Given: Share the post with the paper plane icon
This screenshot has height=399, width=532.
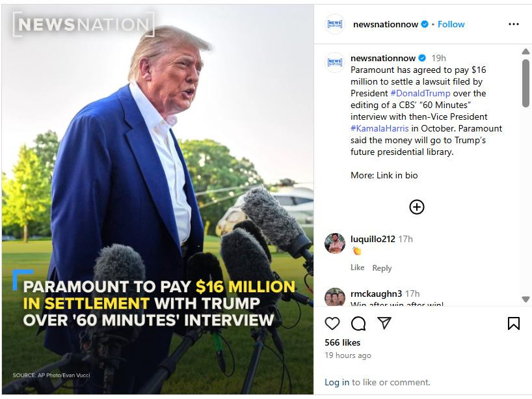Looking at the screenshot, I should 384,322.
